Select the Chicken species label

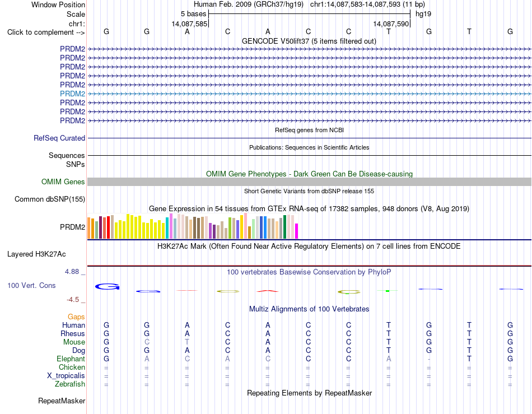click(x=72, y=367)
